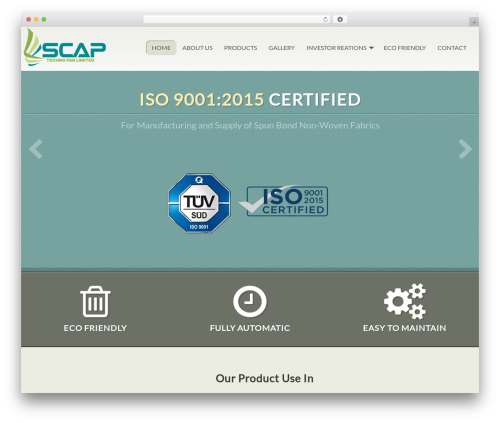The height and width of the screenshot is (423, 500).
Task: Select the FULLY AUTOMATIC label text
Action: click(250, 328)
